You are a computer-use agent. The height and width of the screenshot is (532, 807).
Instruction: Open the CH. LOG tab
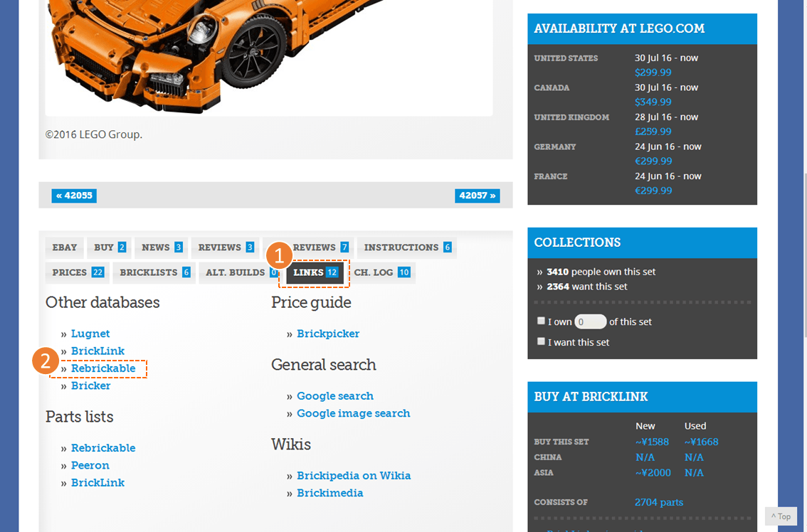point(381,272)
